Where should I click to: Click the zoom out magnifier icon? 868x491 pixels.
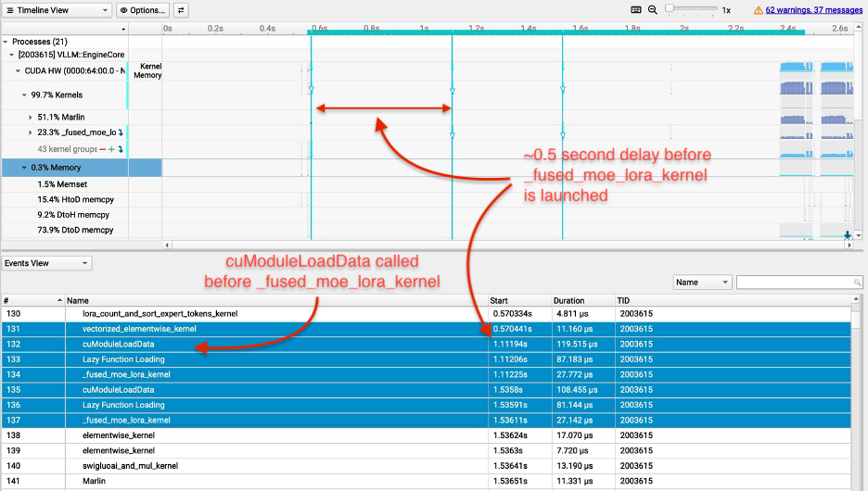pyautogui.click(x=653, y=10)
